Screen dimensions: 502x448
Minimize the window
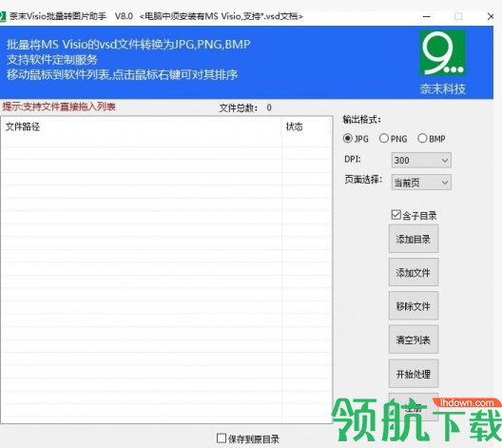tap(427, 16)
